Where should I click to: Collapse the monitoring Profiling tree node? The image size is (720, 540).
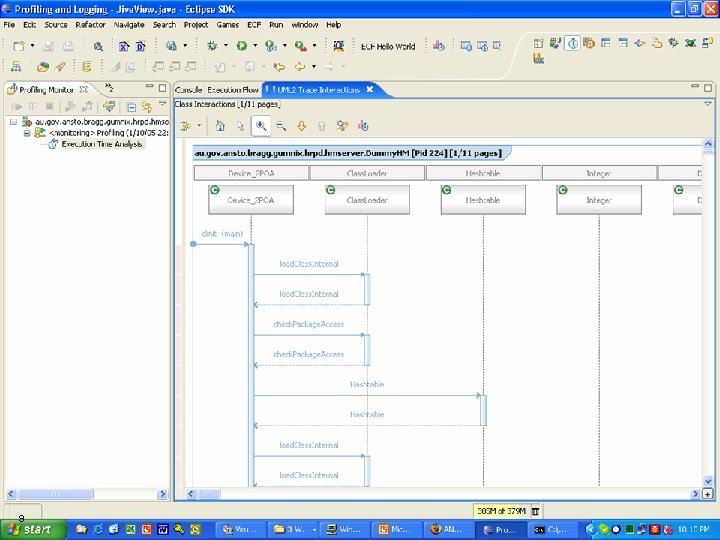point(27,133)
